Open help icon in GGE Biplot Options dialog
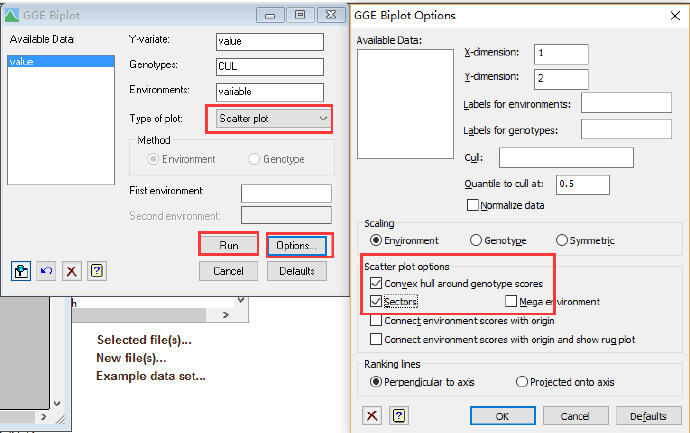The width and height of the screenshot is (690, 433). 398,415
